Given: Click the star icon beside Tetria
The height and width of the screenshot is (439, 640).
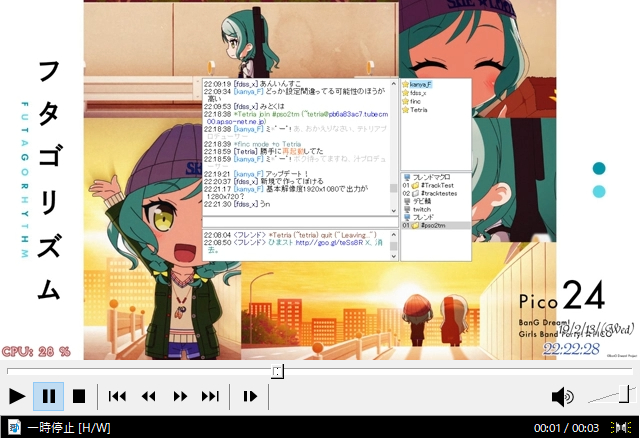Looking at the screenshot, I should pyautogui.click(x=405, y=110).
